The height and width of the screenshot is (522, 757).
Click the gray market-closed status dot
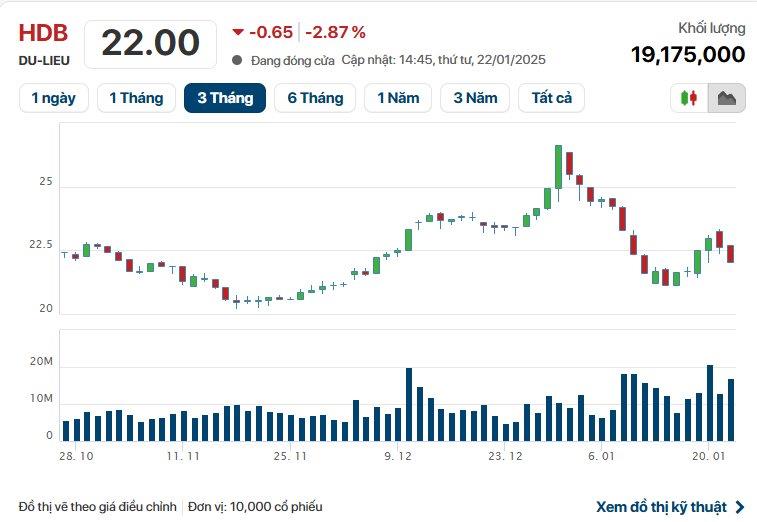pyautogui.click(x=237, y=60)
